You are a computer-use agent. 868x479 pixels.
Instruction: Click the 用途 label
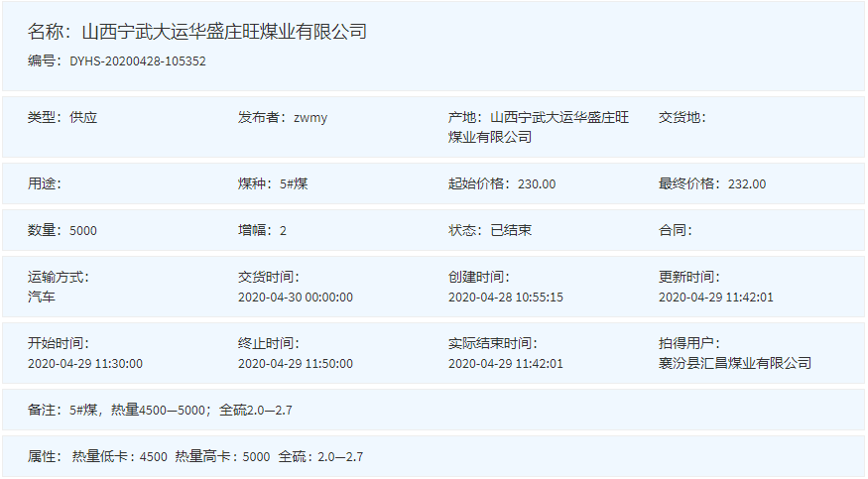coord(45,183)
